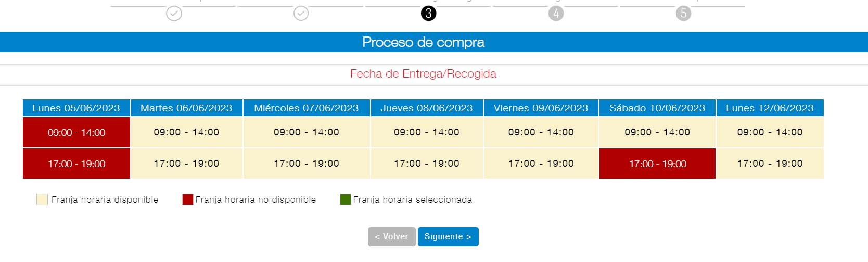Pick Sábado 10/06/2023 09:00 - 14:00 slot
Image resolution: width=868 pixels, height=262 pixels.
coord(657,132)
